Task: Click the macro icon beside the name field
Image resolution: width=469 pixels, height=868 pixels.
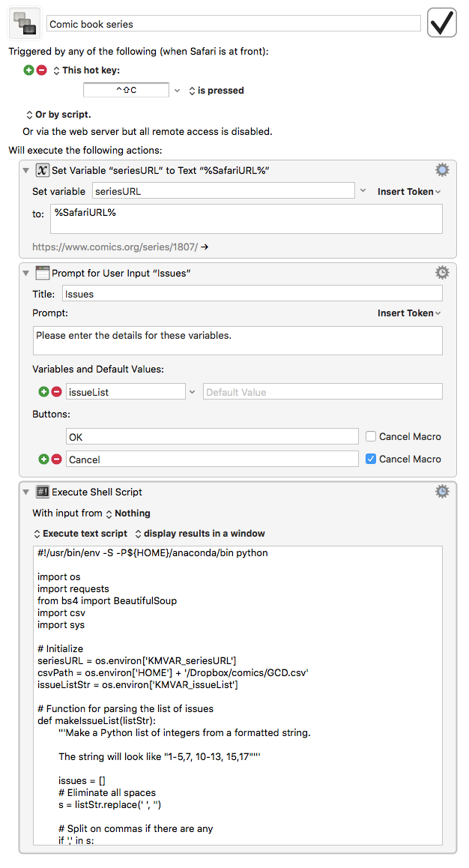Action: tap(25, 22)
